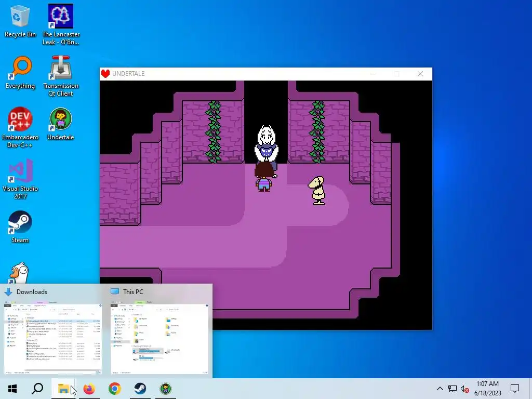The image size is (532, 399).
Task: Show hidden system tray icons
Action: [x=440, y=389]
